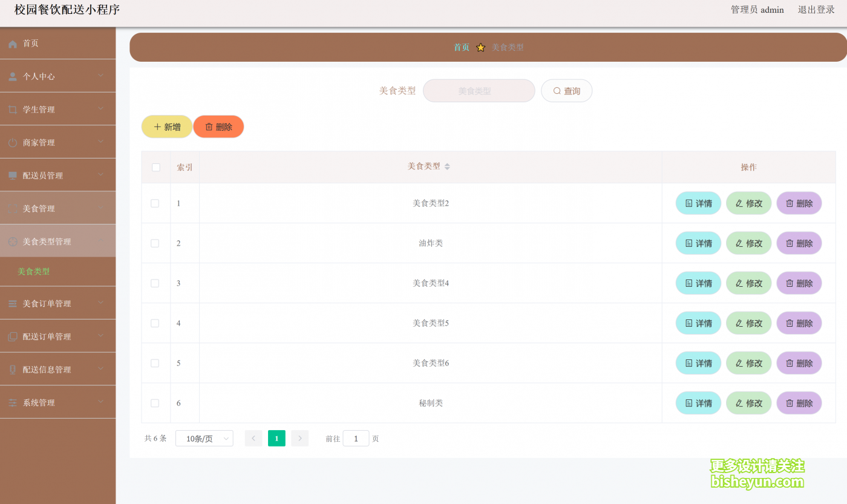
Task: Collapse the 美食类型管理 sidebar menu
Action: (x=57, y=241)
